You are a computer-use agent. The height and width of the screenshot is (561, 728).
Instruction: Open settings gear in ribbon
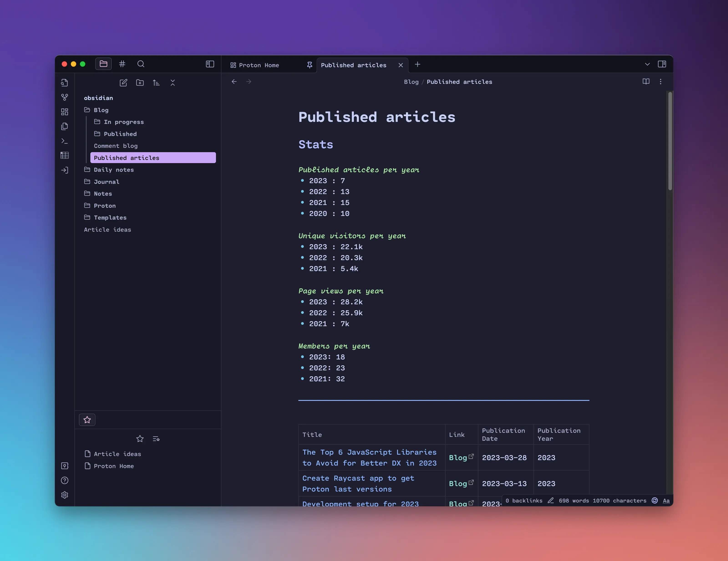pos(65,495)
